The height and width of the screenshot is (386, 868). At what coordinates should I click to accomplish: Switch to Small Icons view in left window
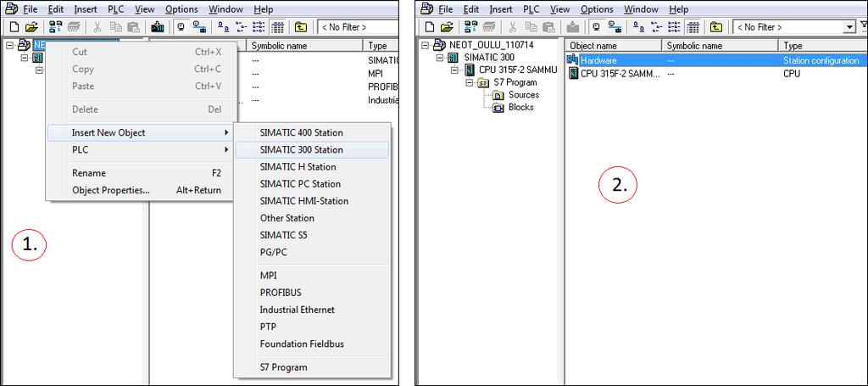241,26
